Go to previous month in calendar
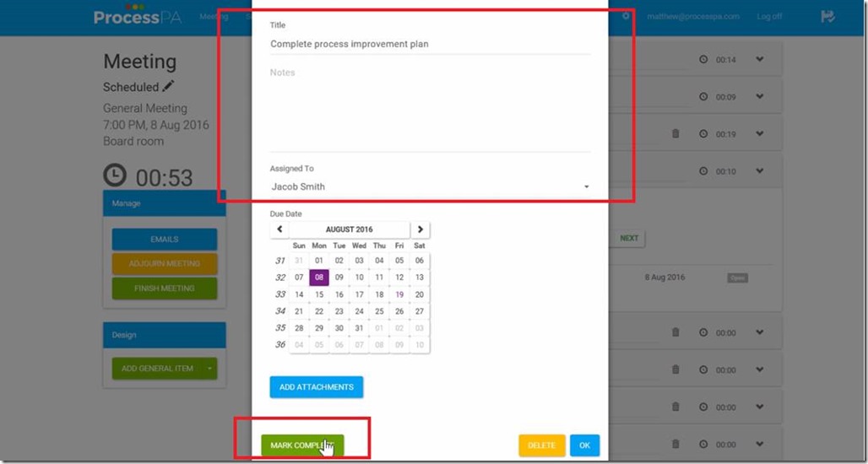Image resolution: width=868 pixels, height=464 pixels. coord(279,229)
